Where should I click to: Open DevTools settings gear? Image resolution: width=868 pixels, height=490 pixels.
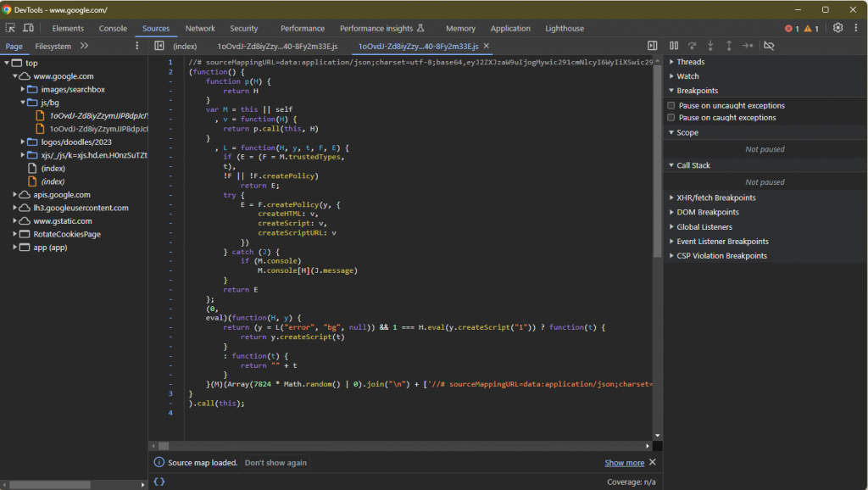point(837,28)
